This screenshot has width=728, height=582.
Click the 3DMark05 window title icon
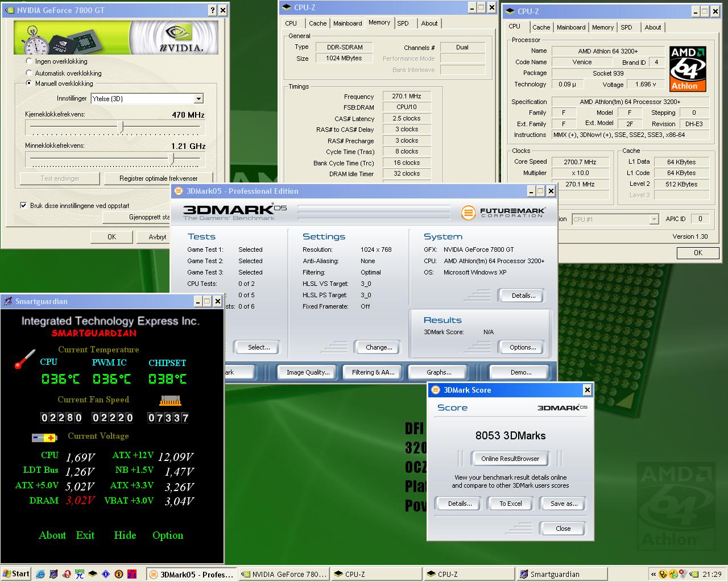click(179, 191)
